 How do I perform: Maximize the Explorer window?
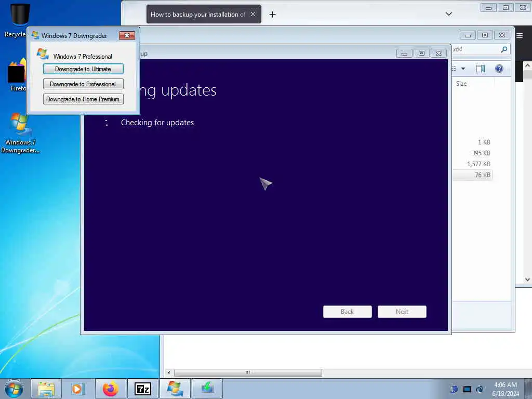[485, 35]
